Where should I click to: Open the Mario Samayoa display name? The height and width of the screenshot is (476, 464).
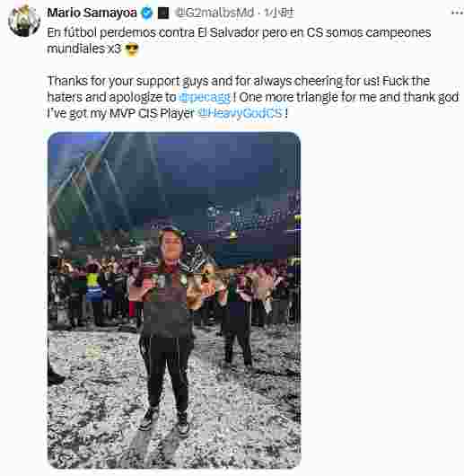[92, 13]
